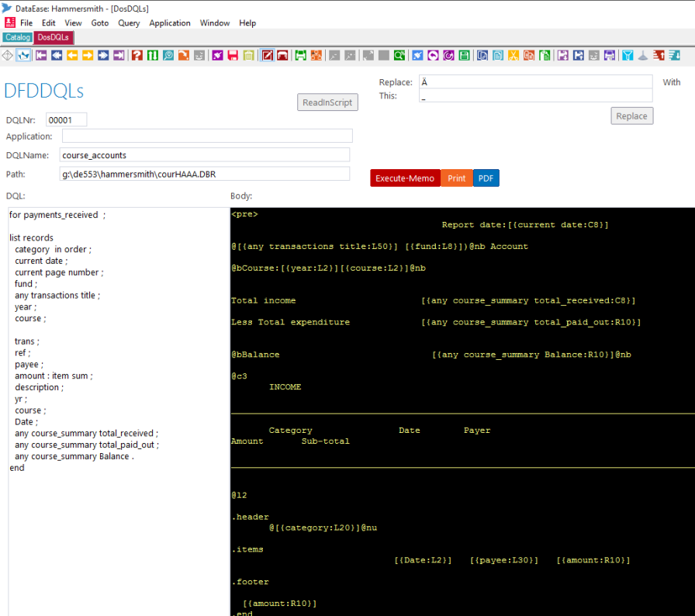Click the blue PDF button

pyautogui.click(x=486, y=178)
